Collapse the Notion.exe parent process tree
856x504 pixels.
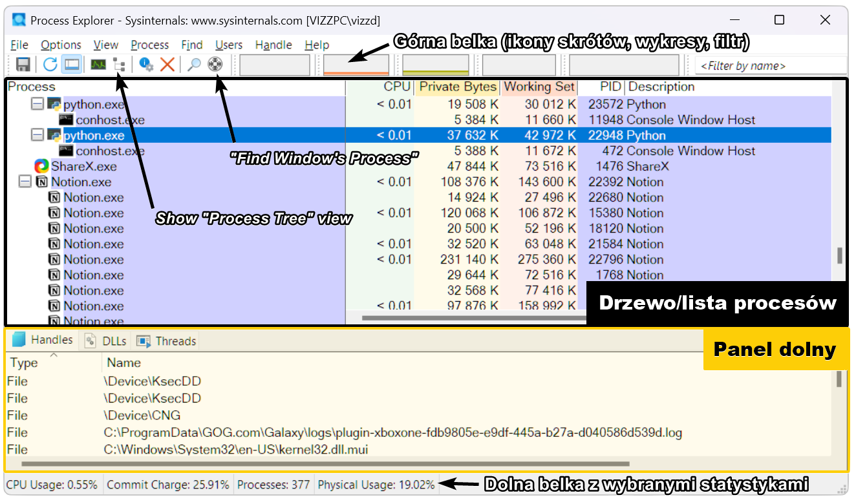click(25, 182)
